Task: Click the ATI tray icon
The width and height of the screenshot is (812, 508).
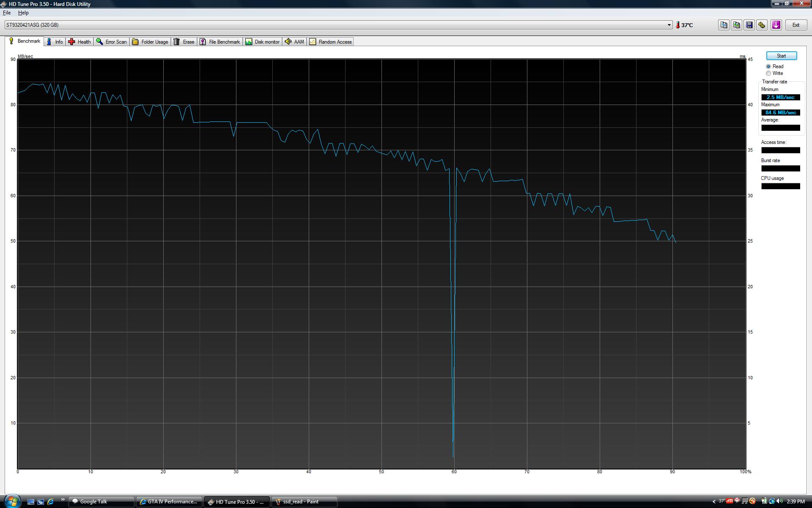Action: [730, 501]
